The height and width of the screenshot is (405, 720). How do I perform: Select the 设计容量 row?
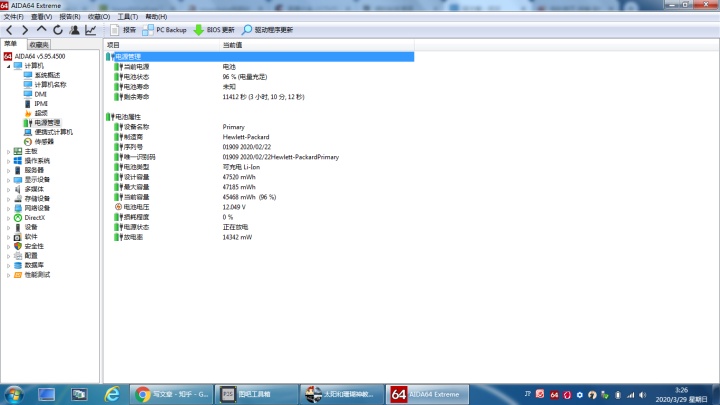[259, 177]
